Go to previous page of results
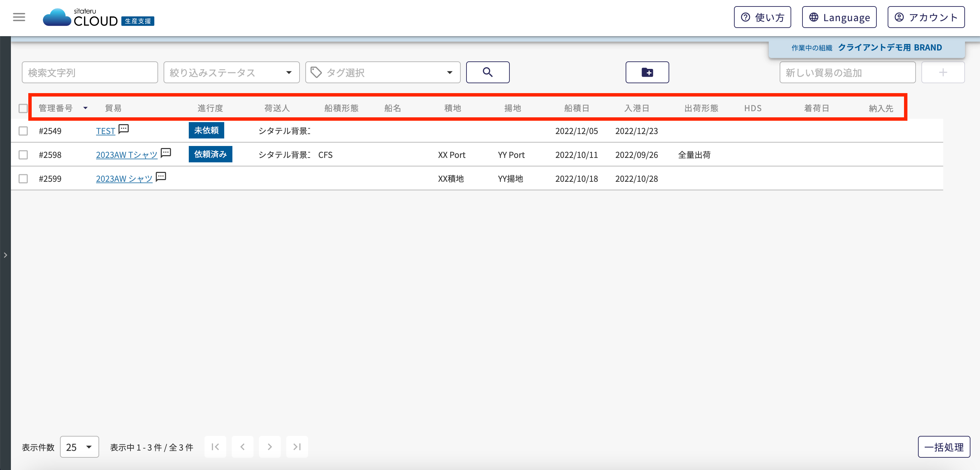The image size is (980, 470). coord(243,447)
